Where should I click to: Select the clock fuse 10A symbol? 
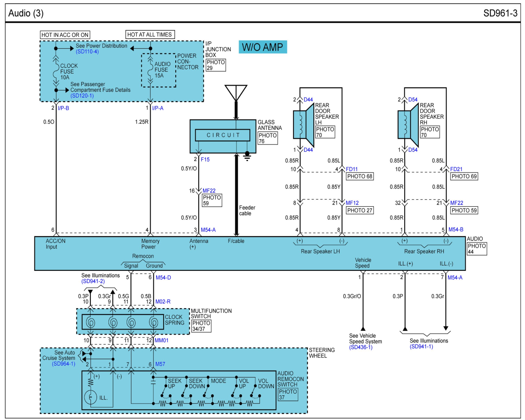click(x=56, y=71)
